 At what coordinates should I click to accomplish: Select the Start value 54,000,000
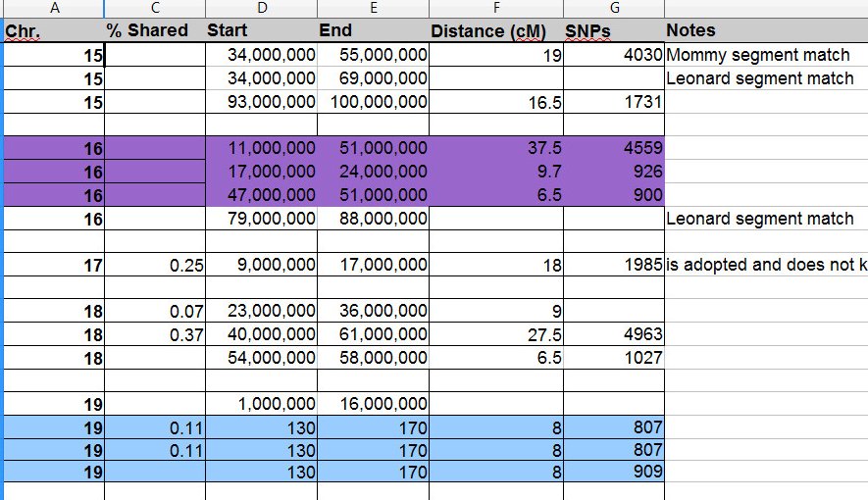tap(261, 358)
